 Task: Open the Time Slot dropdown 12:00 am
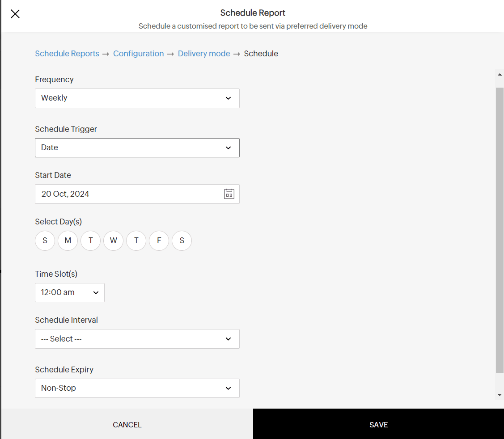coord(70,292)
